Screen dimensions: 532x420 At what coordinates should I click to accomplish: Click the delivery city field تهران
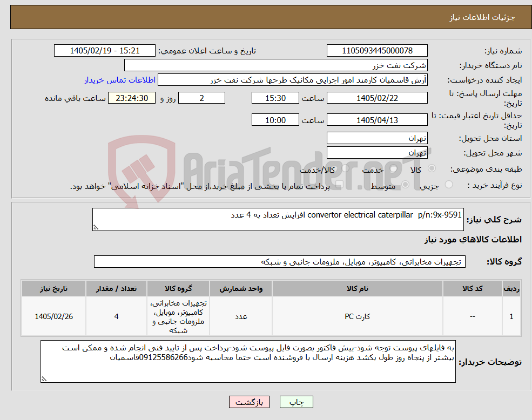(377, 153)
